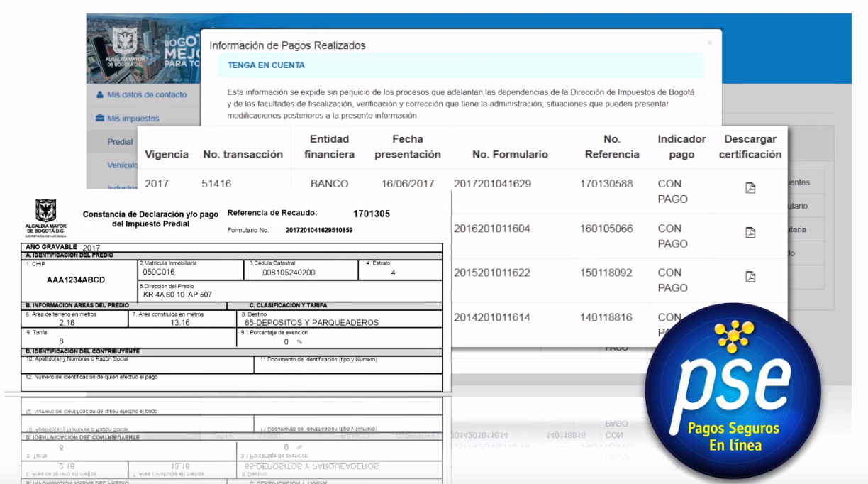Open Mis datos de contacto in the sidebar
This screenshot has height=484, width=868.
point(141,94)
